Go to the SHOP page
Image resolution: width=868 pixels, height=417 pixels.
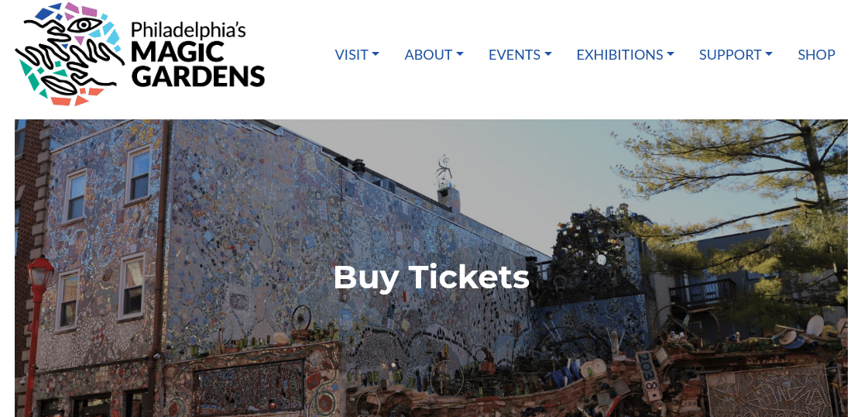(817, 55)
